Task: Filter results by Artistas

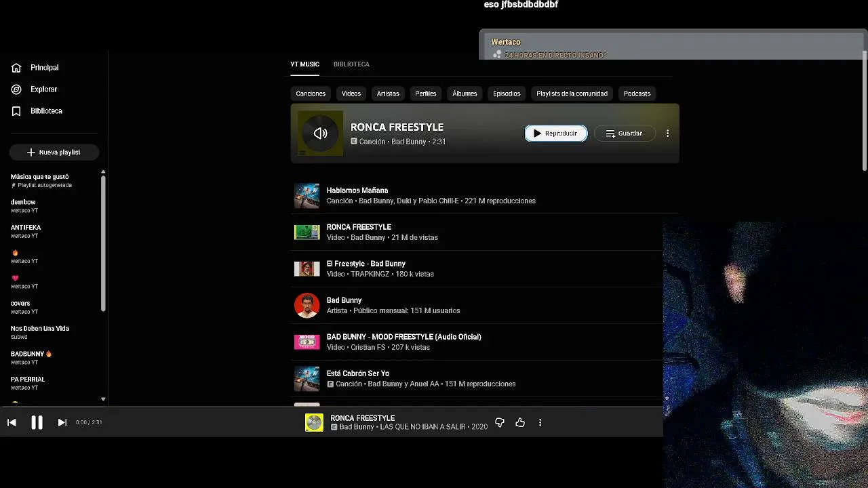Action: [x=388, y=94]
